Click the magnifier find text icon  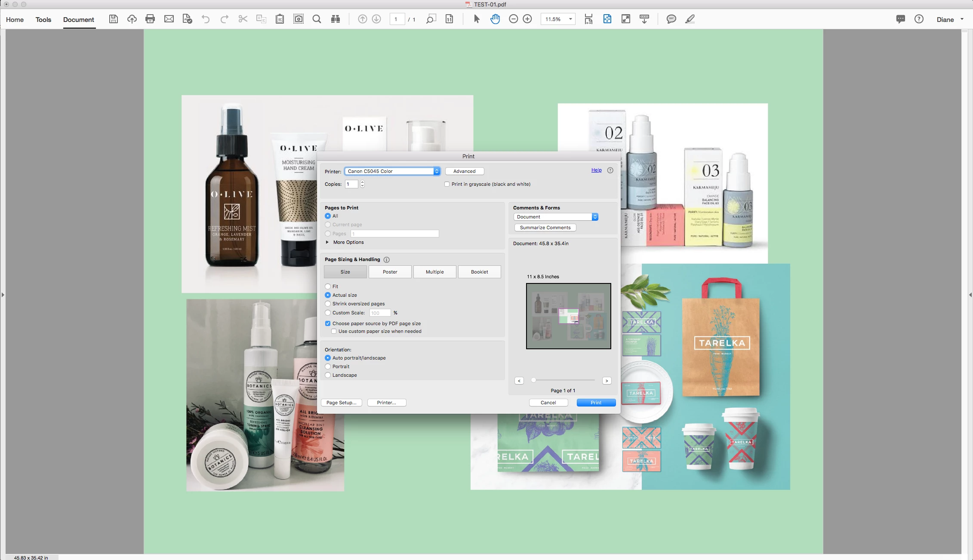317,19
